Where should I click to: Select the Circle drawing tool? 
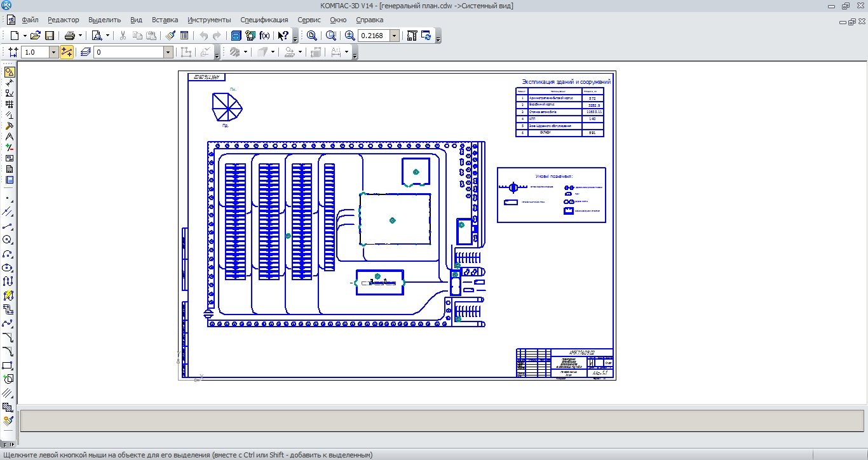coord(8,240)
